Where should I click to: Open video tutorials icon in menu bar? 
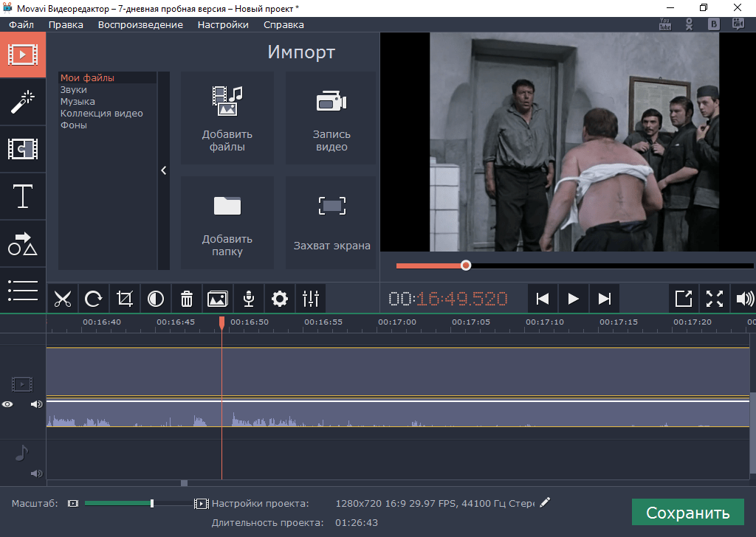(x=738, y=24)
